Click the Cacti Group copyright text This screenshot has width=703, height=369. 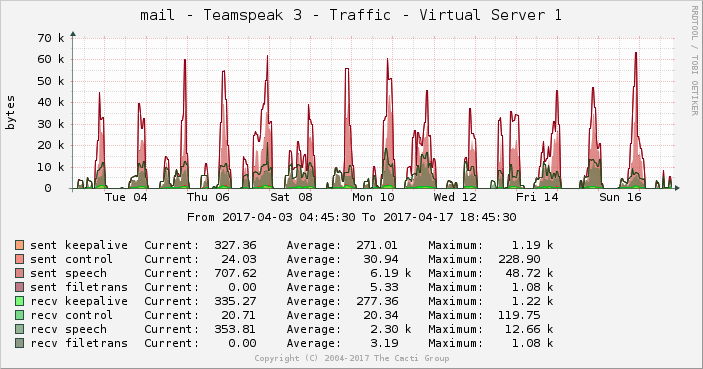[x=352, y=358]
